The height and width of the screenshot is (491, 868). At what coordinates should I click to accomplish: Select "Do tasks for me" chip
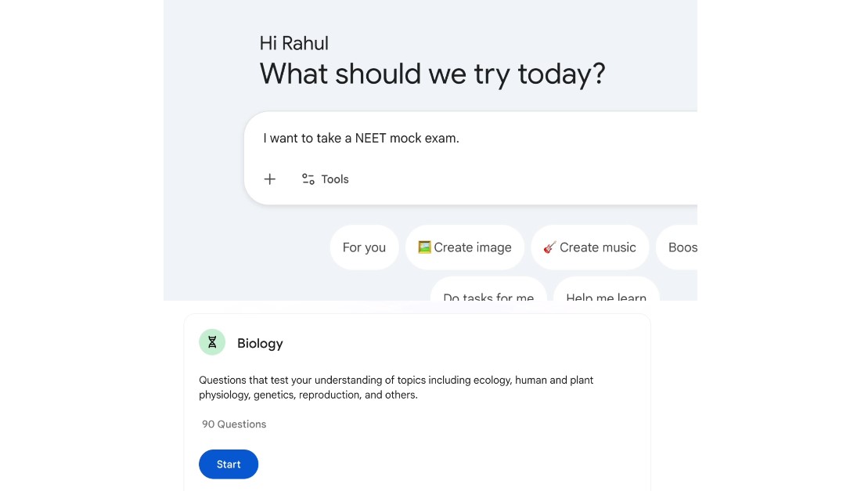488,296
